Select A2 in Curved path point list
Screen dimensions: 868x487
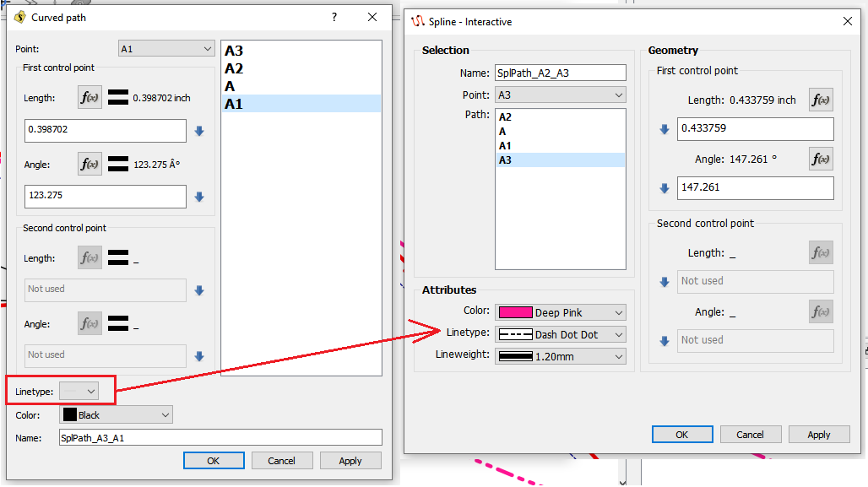[234, 68]
